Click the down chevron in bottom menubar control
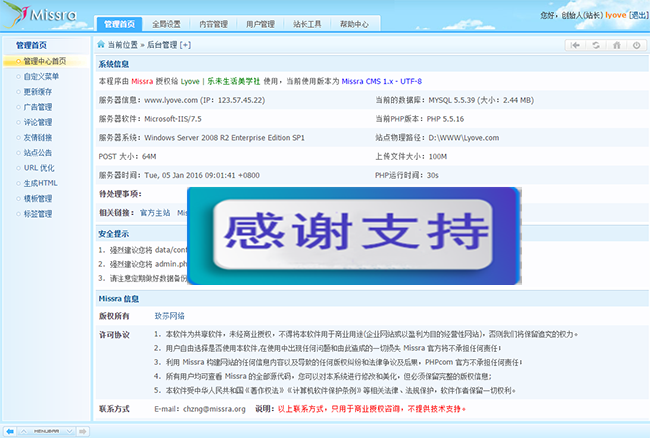This screenshot has width=650, height=438. pyautogui.click(x=70, y=431)
